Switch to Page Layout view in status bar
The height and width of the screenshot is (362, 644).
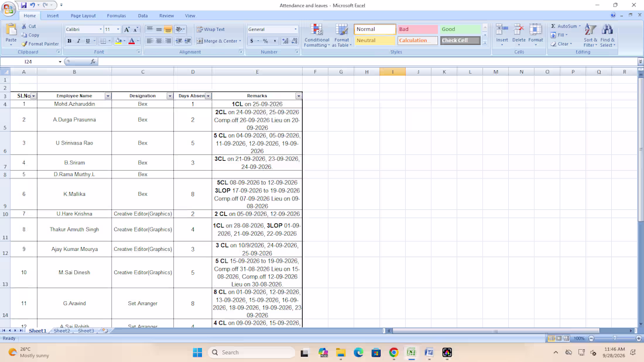tap(559, 339)
